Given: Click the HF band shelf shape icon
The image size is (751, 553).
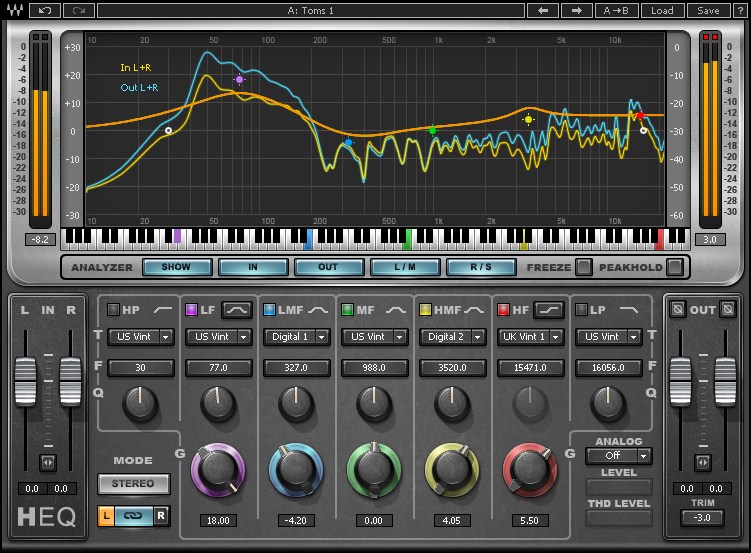Looking at the screenshot, I should [x=549, y=310].
